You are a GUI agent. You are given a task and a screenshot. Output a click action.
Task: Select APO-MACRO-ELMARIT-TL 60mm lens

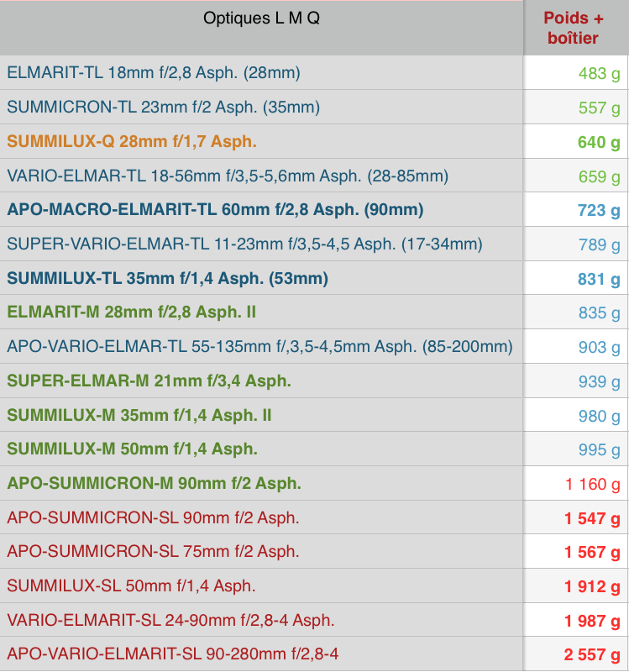(215, 210)
